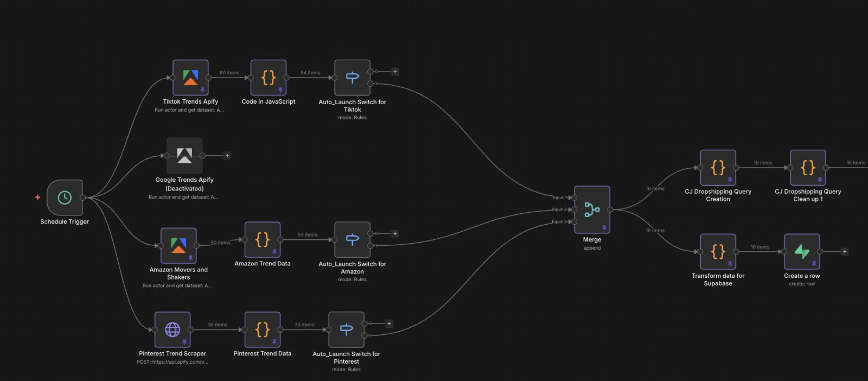Image resolution: width=868 pixels, height=381 pixels.
Task: Select Transform data for Supabase node
Action: [x=718, y=252]
